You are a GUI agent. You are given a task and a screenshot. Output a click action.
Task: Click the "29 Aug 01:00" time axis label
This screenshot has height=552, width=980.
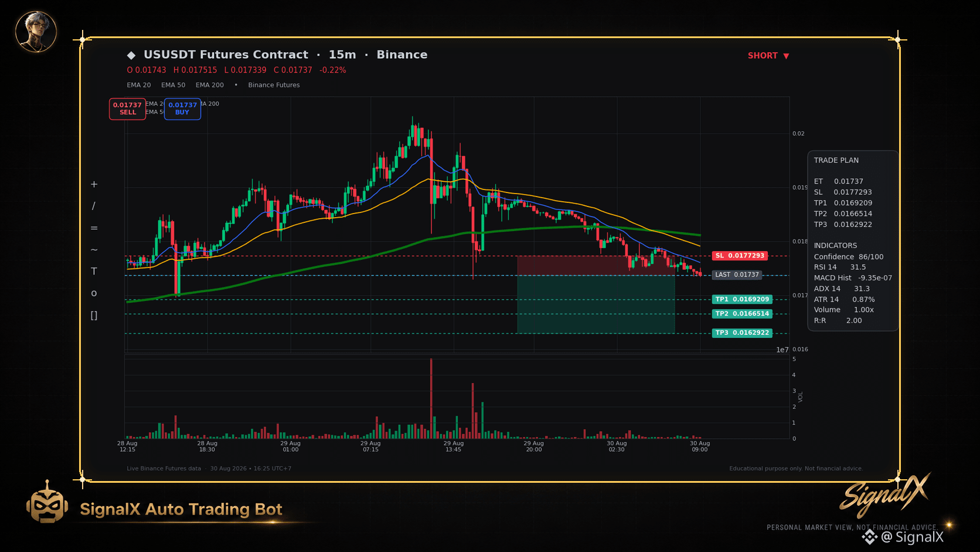point(291,446)
